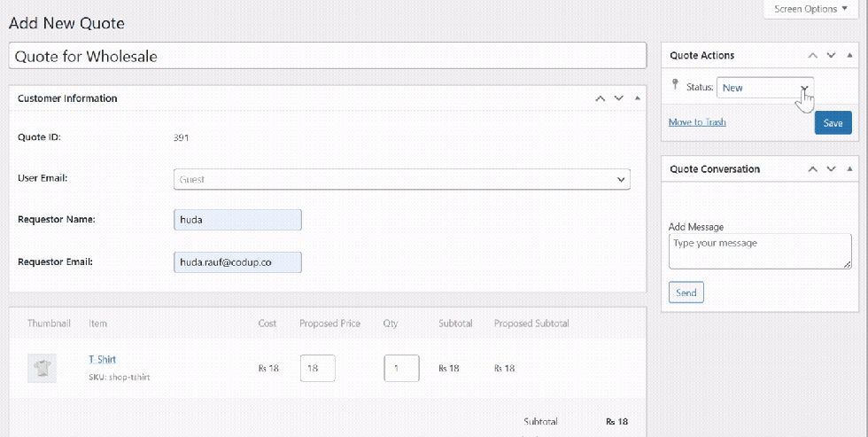Open the Status dropdown
Viewport: 868px width, 437px height.
tap(764, 88)
